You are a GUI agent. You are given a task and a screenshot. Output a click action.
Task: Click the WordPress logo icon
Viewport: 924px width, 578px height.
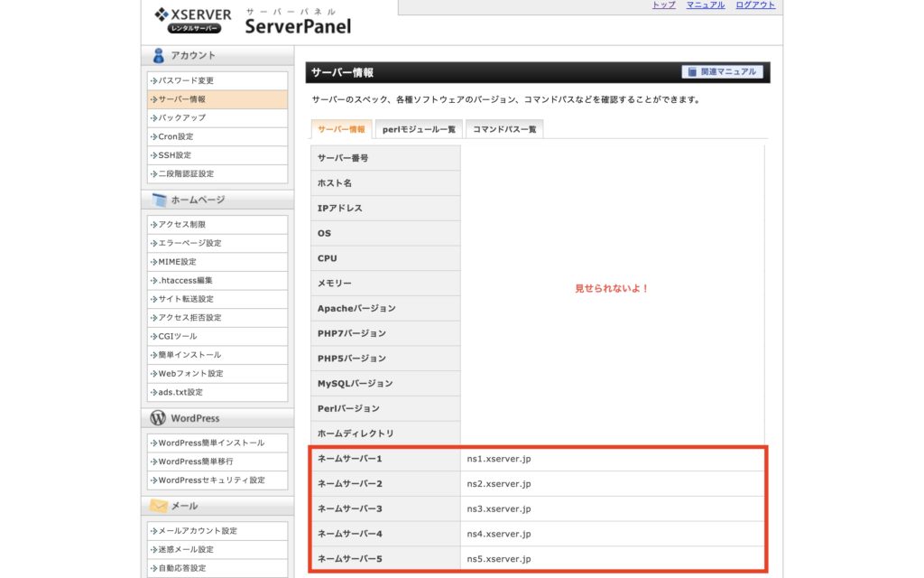158,418
